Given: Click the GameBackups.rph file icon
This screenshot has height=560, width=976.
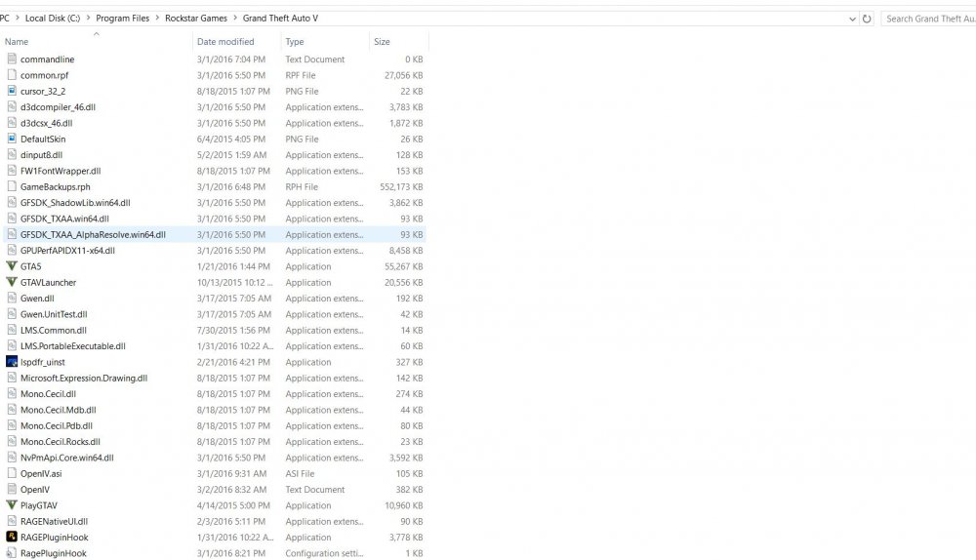Looking at the screenshot, I should (11, 186).
